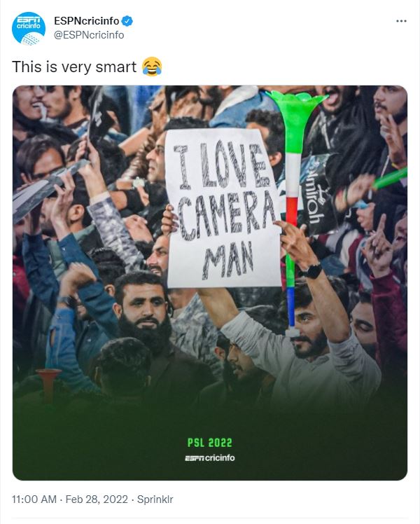Click the laughing-crying emoji in the tweet
The height and width of the screenshot is (524, 420).
(x=152, y=67)
